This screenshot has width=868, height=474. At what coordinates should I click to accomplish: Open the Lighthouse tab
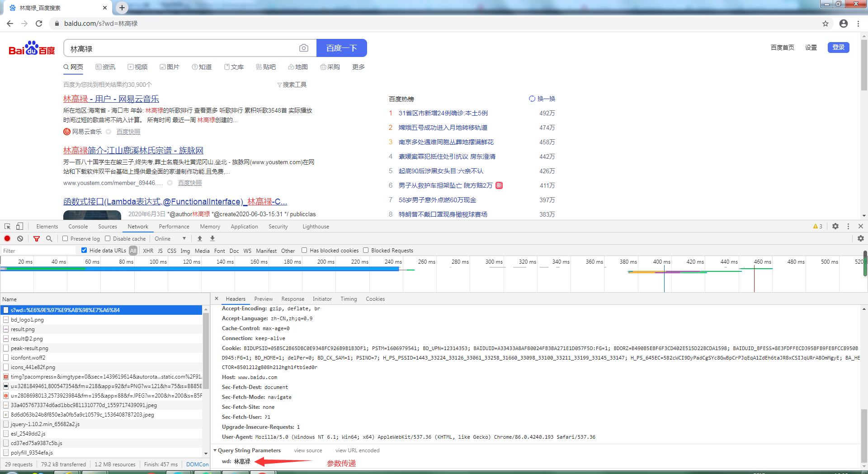[x=316, y=226]
